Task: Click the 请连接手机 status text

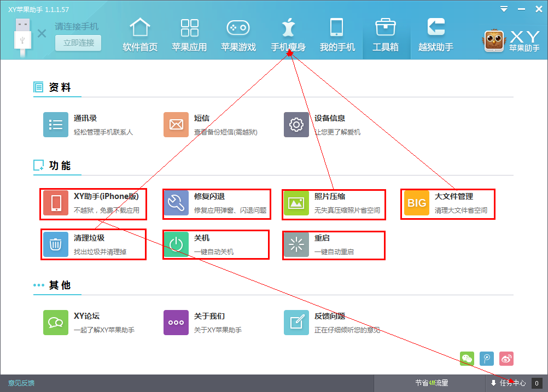Action: 77,27
